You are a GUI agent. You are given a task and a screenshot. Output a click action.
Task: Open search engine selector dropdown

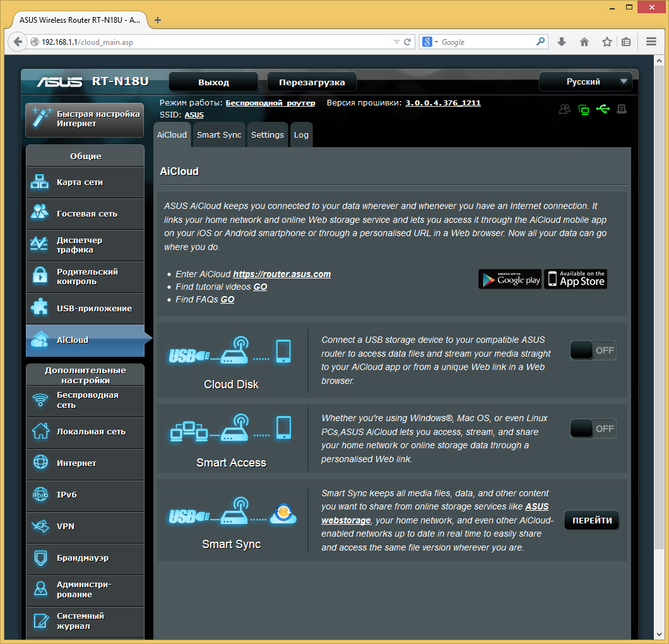(x=430, y=42)
